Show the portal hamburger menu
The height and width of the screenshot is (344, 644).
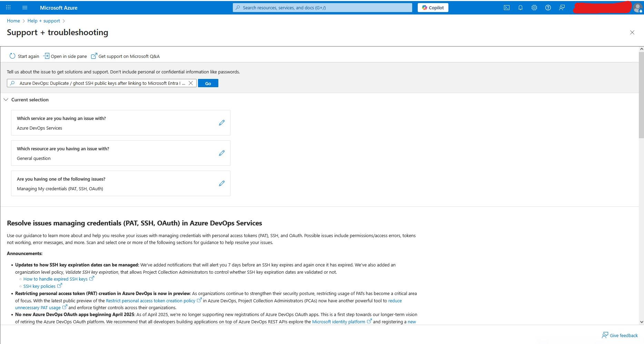point(25,8)
